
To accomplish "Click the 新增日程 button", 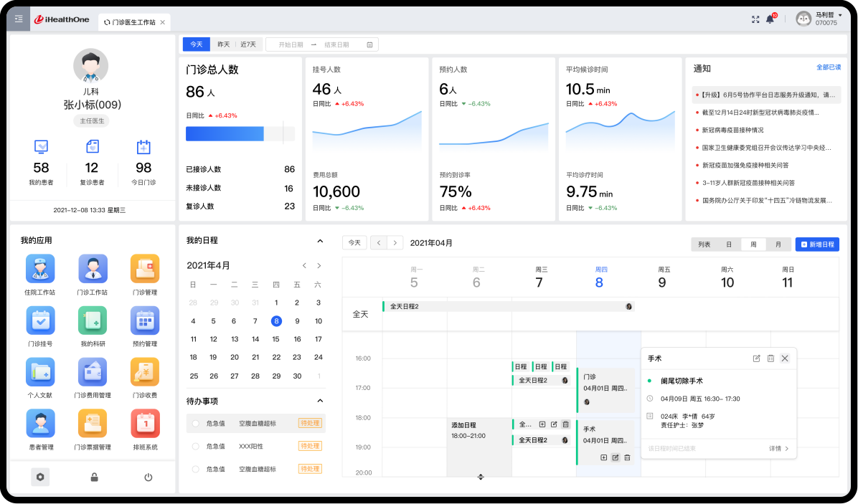I will click(x=817, y=244).
